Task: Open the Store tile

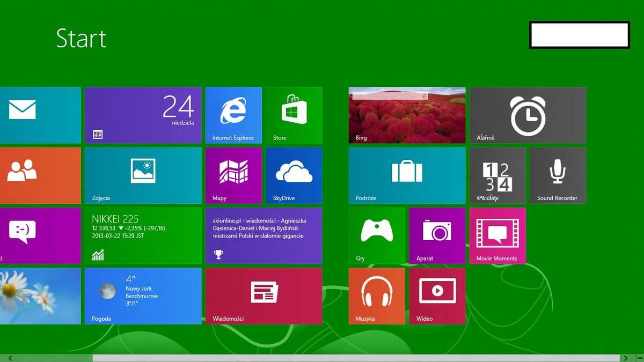Action: click(294, 115)
